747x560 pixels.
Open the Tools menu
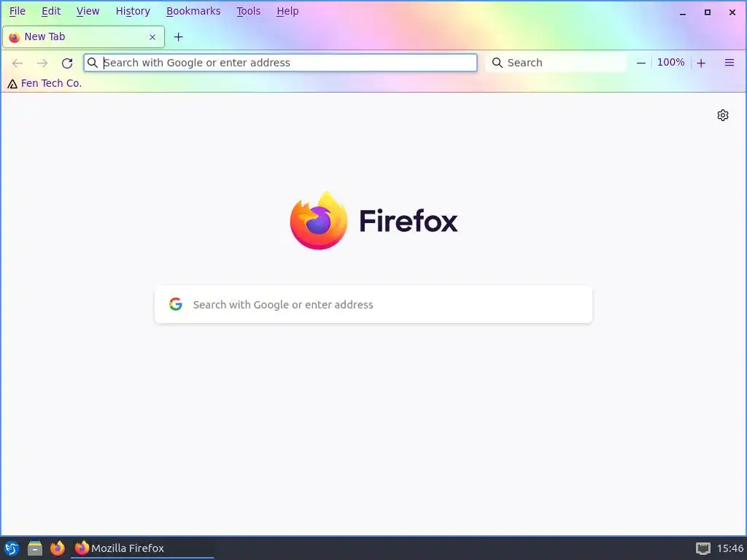[249, 11]
